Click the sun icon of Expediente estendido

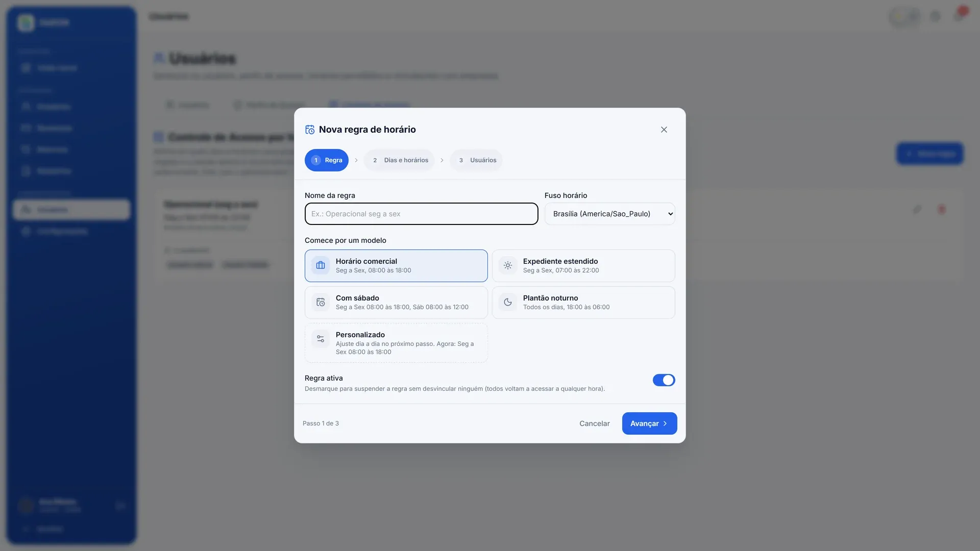point(508,265)
